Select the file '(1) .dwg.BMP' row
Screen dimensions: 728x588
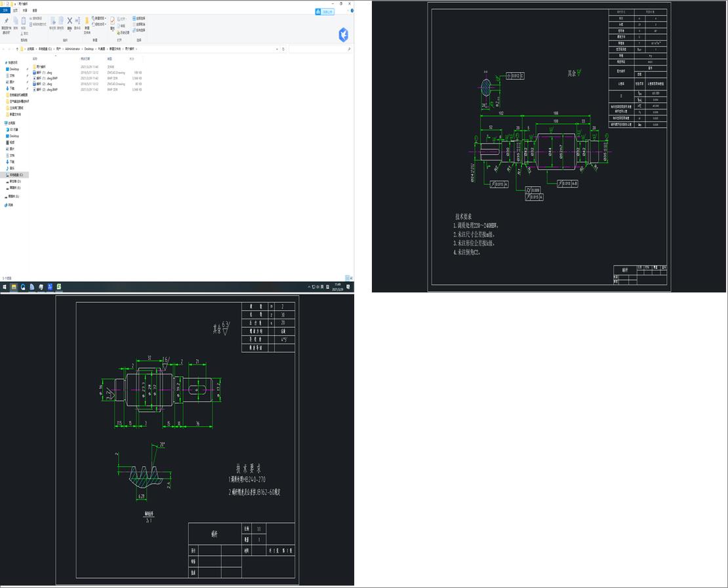[87, 79]
